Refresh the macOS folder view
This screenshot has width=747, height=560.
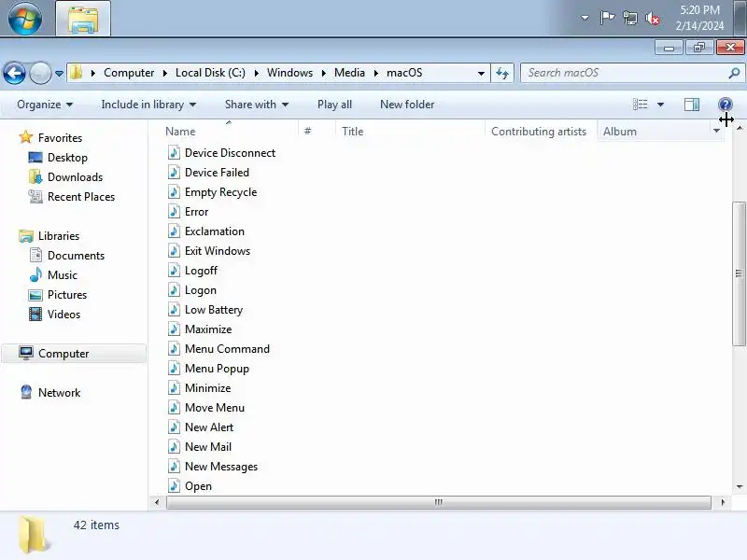[502, 74]
